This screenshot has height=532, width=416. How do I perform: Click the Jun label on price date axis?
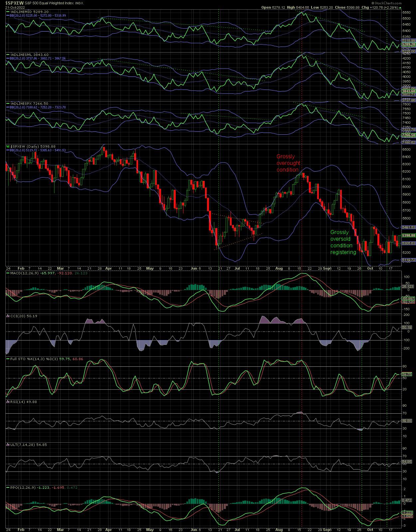[193, 268]
